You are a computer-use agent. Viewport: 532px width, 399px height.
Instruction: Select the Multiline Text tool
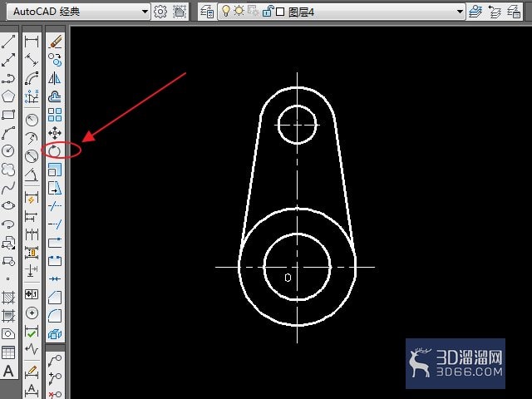point(8,371)
